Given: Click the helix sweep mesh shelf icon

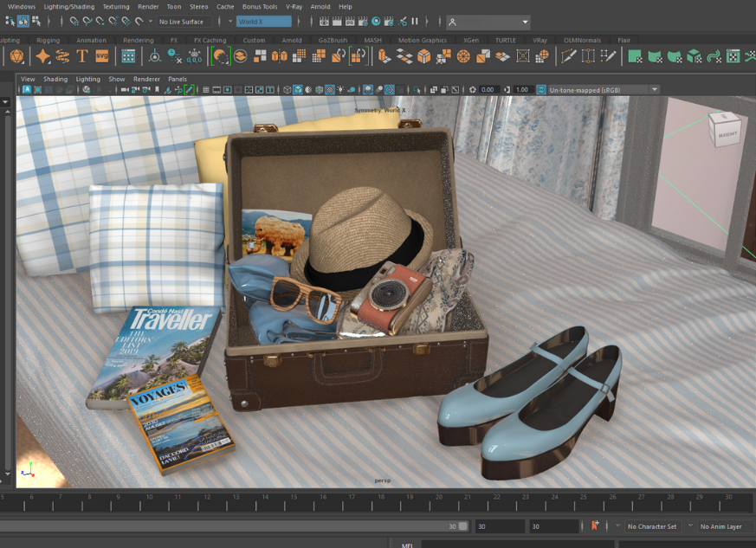Looking at the screenshot, I should coord(62,56).
